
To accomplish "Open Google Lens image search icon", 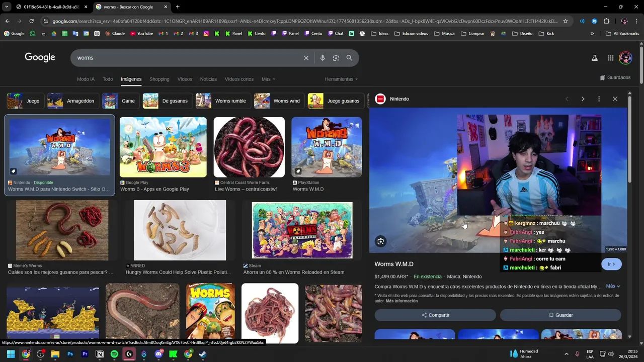I will pyautogui.click(x=336, y=58).
